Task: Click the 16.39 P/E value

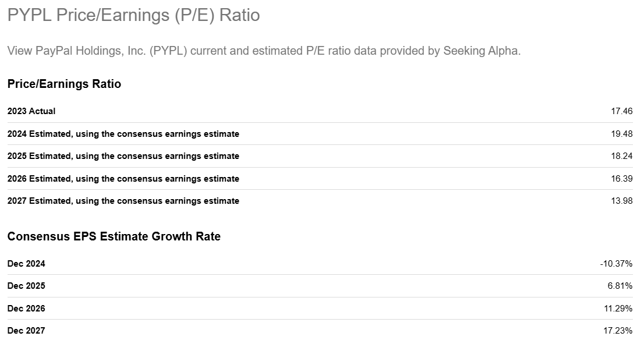Action: tap(622, 179)
